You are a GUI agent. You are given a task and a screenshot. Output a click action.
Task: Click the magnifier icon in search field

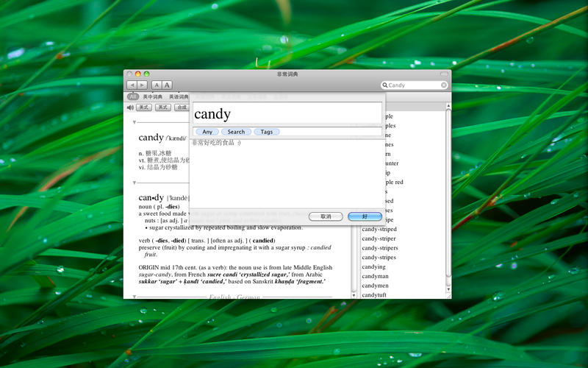tap(384, 85)
